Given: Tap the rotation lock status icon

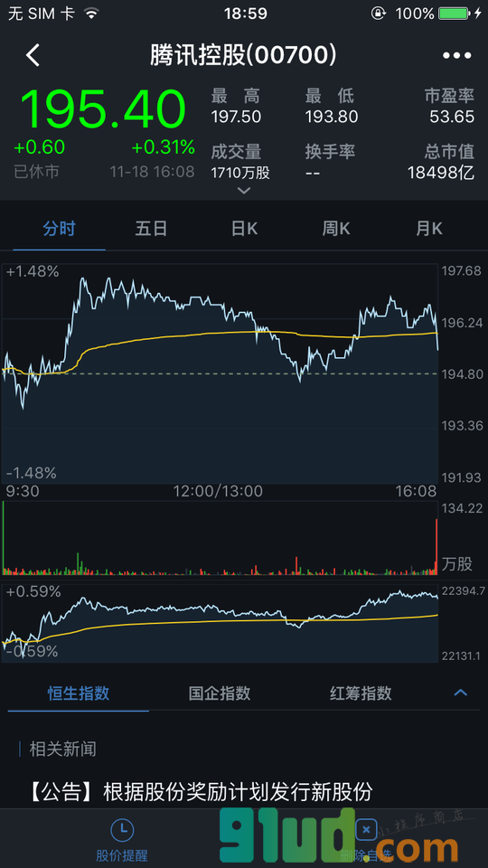Looking at the screenshot, I should 379,14.
